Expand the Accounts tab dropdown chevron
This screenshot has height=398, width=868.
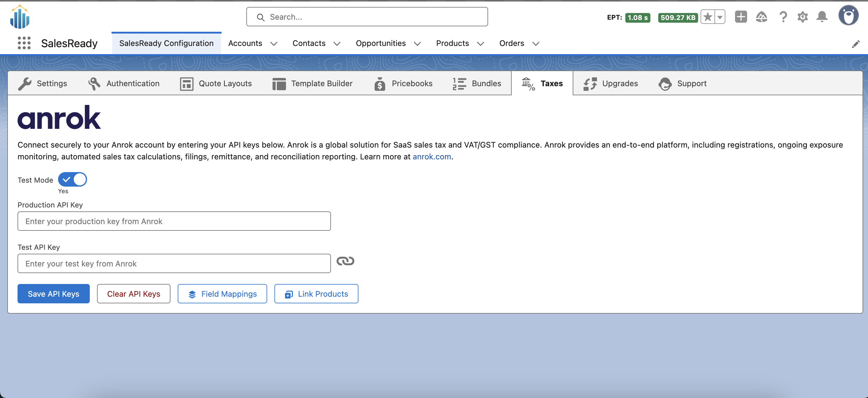coord(274,44)
